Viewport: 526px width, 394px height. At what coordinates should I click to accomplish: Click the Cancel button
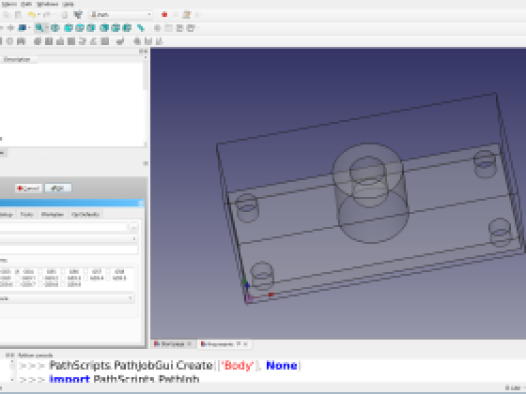tap(28, 188)
